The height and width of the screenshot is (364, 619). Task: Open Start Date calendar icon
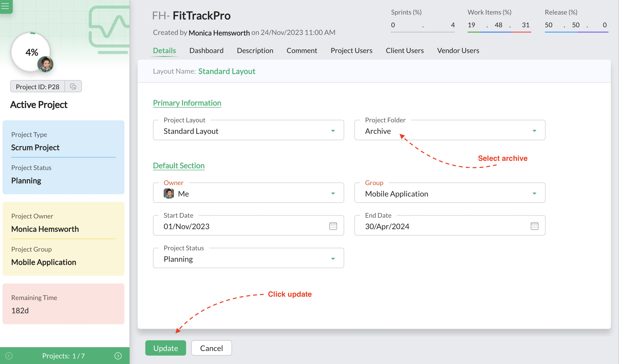coord(333,226)
